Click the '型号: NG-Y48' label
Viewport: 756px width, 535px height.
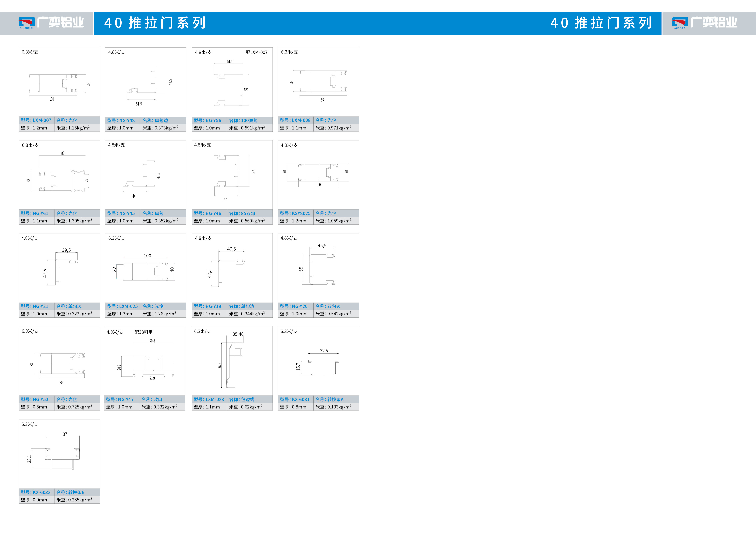point(121,121)
